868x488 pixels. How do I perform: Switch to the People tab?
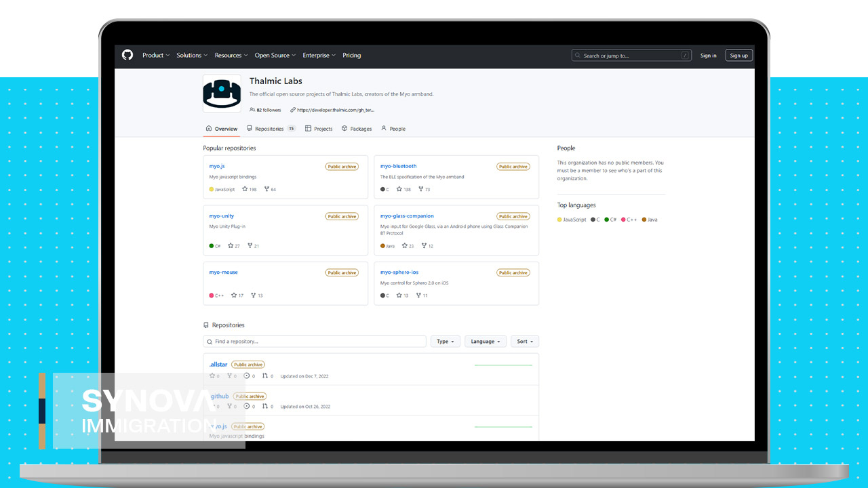(393, 129)
